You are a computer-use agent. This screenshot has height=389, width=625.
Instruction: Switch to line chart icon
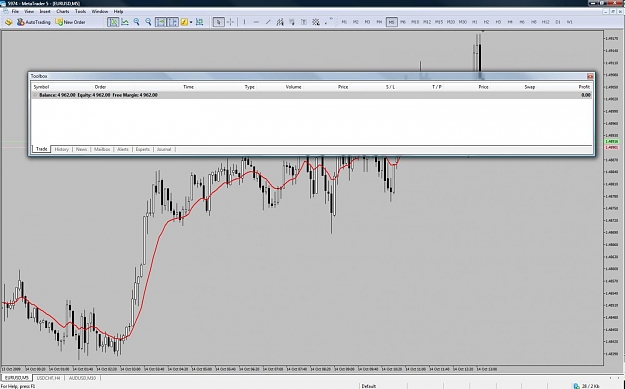coord(125,22)
